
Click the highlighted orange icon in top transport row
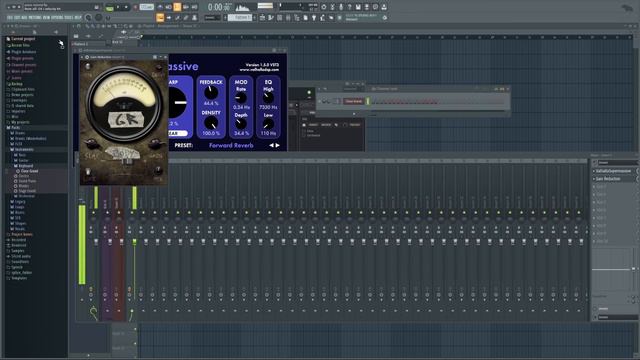[177, 7]
